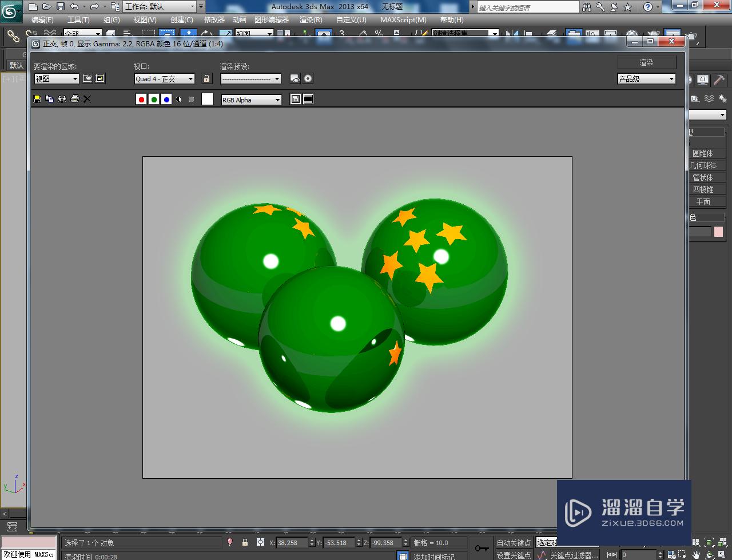Open the 产品级 render mode dropdown
The width and height of the screenshot is (732, 560).
coord(647,79)
